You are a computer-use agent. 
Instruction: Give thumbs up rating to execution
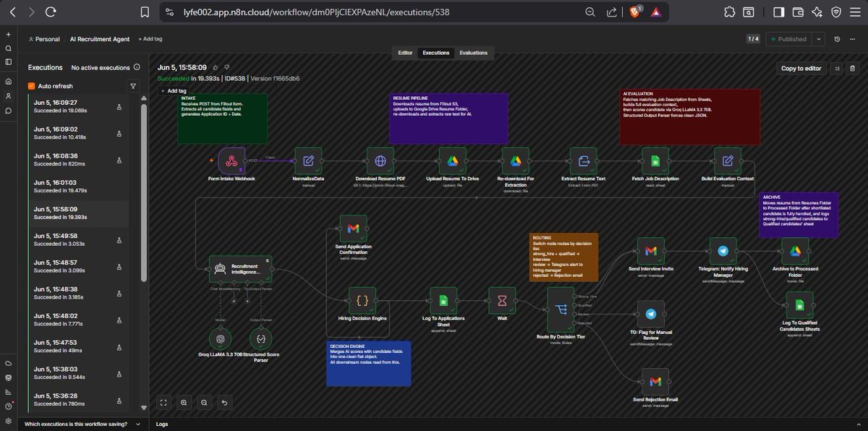(x=216, y=67)
